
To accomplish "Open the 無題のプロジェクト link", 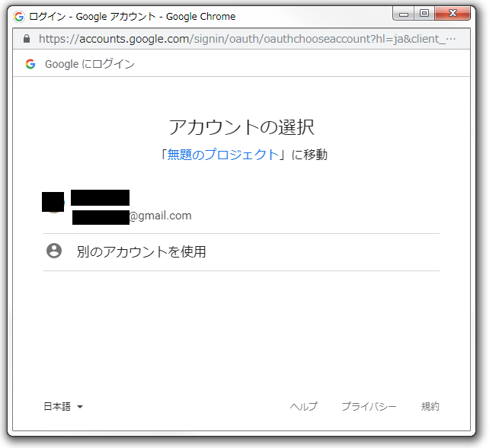I will click(x=222, y=155).
